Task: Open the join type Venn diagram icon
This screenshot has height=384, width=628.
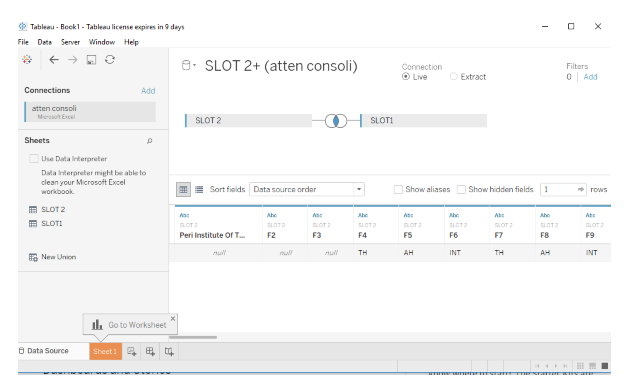Action: 336,121
